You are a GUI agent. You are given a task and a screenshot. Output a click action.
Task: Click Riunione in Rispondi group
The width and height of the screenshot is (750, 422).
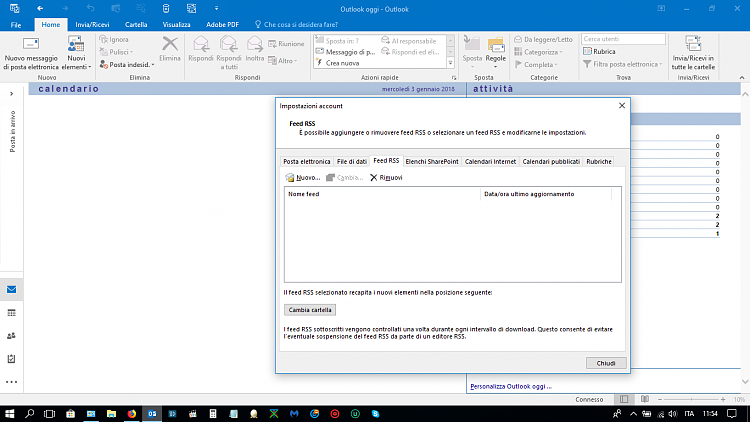pos(286,44)
